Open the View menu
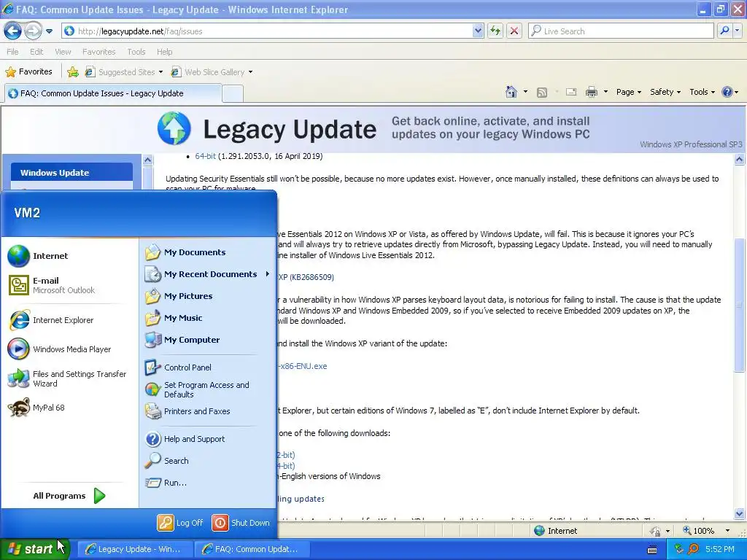This screenshot has height=560, width=747. 63,52
